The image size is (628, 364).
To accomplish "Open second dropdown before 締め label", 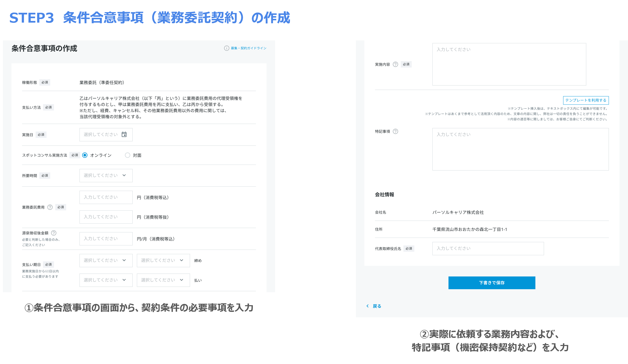I will 163,260.
